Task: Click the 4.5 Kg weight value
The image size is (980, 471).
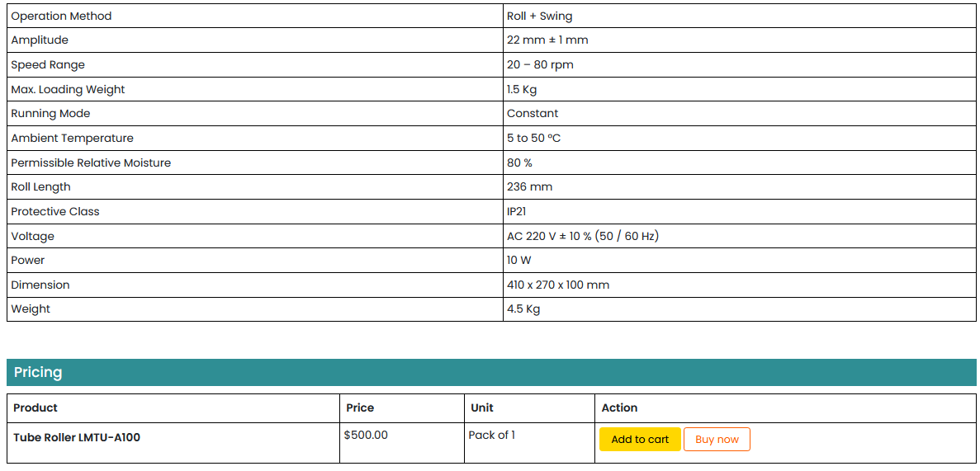Action: [523, 309]
